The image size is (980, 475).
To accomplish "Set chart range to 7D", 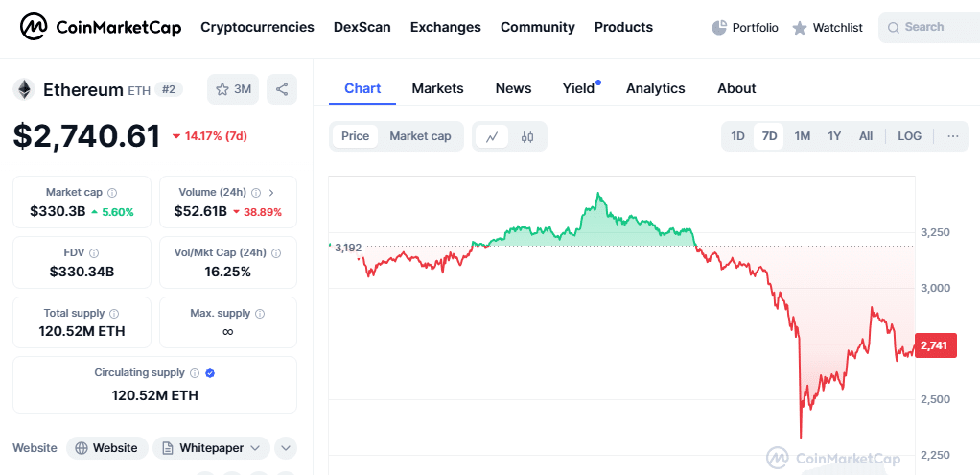I will coord(769,136).
